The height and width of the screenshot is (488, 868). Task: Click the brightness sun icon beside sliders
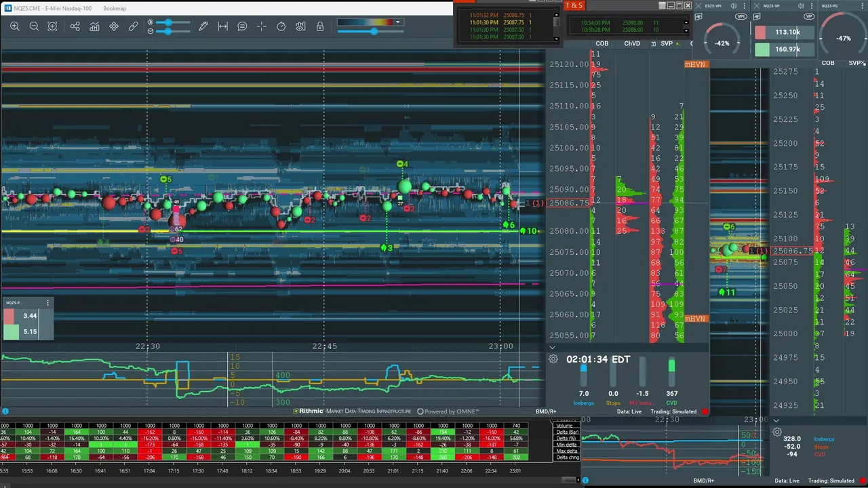click(150, 22)
